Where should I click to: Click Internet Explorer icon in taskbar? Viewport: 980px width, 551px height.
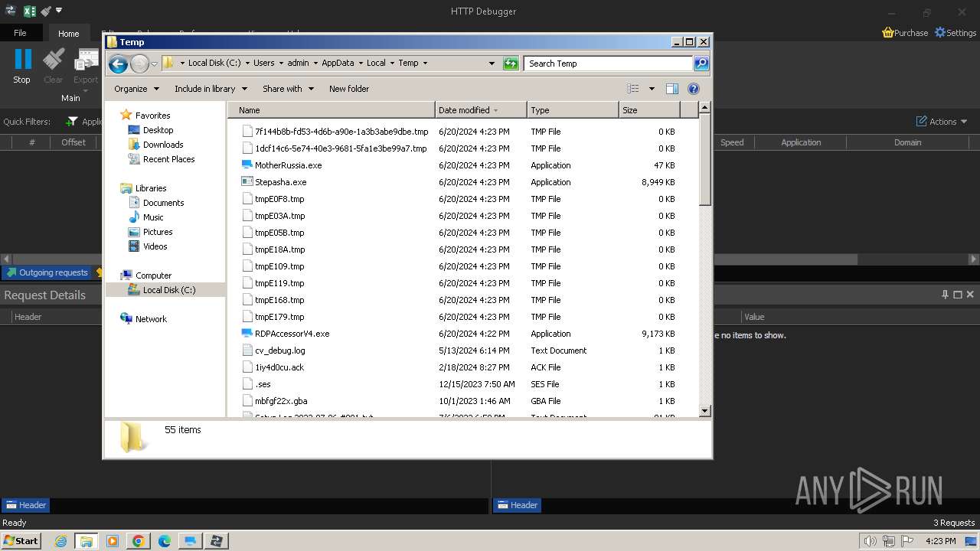(60, 541)
